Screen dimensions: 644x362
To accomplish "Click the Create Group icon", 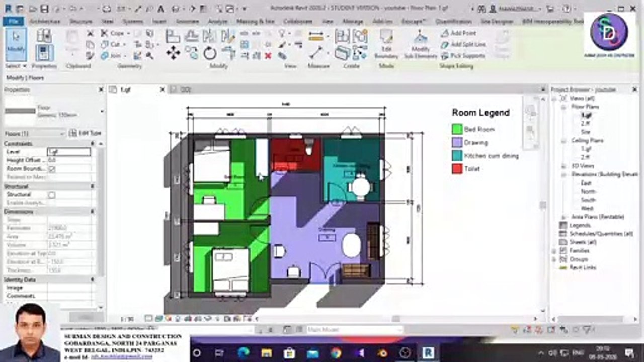I will (x=360, y=36).
